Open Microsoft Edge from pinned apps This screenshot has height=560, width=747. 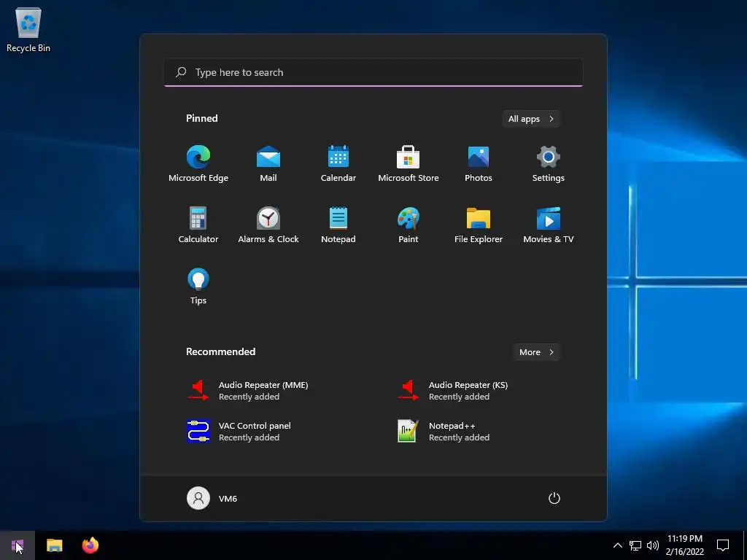tap(198, 164)
